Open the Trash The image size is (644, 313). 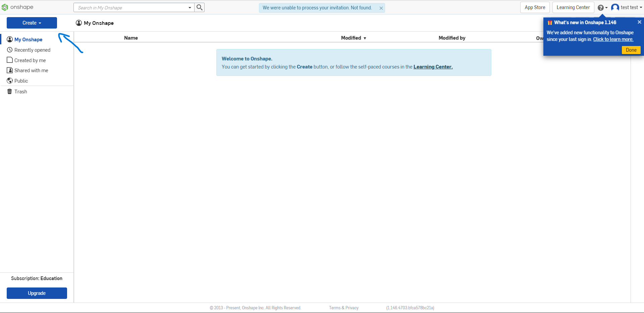20,91
